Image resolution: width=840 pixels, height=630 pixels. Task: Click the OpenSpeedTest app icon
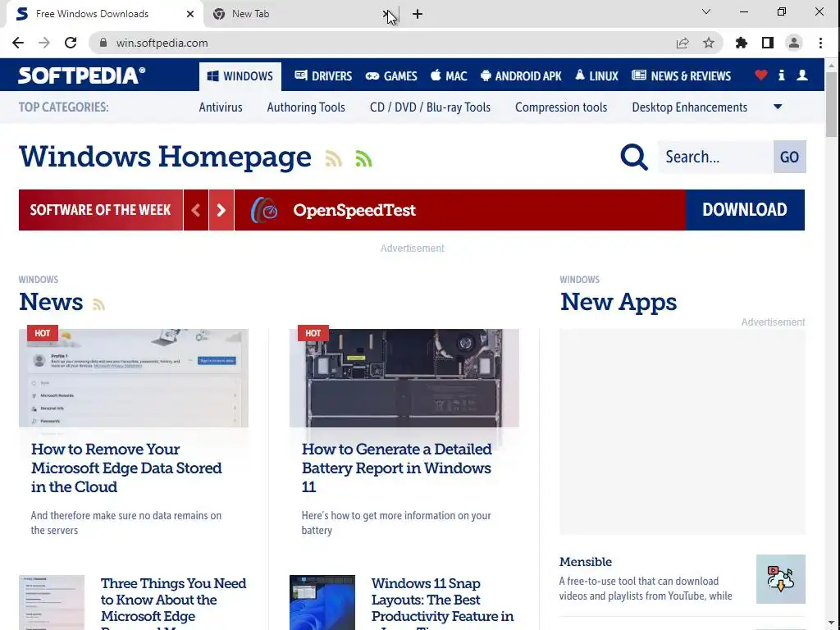[264, 210]
